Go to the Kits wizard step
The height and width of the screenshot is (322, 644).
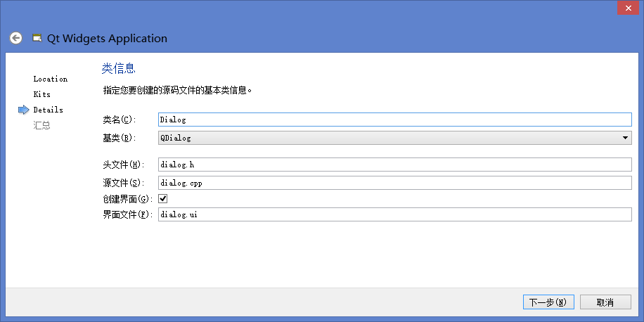pos(41,94)
